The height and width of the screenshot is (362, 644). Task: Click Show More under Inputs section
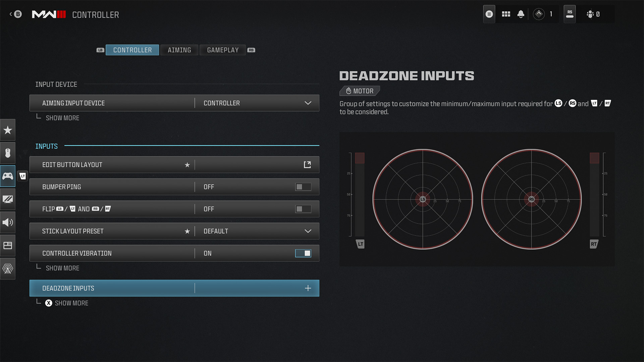(x=62, y=268)
